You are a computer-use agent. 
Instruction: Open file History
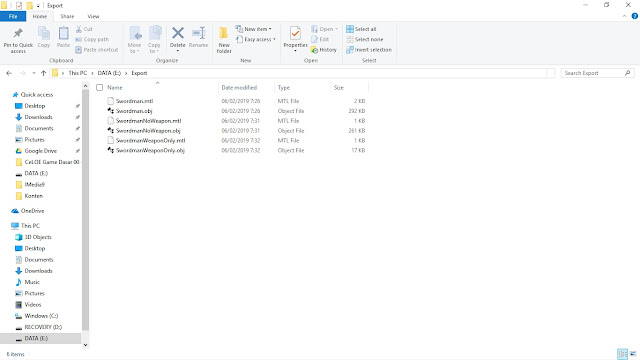coord(324,50)
